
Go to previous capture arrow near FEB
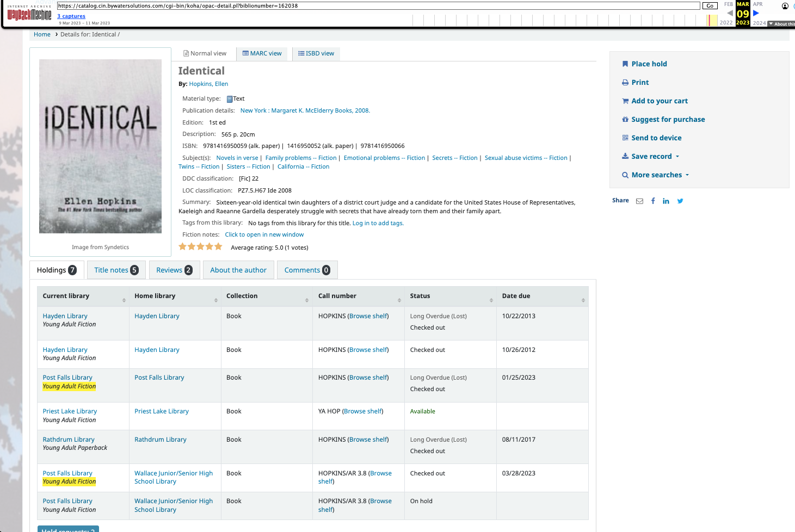pyautogui.click(x=730, y=13)
